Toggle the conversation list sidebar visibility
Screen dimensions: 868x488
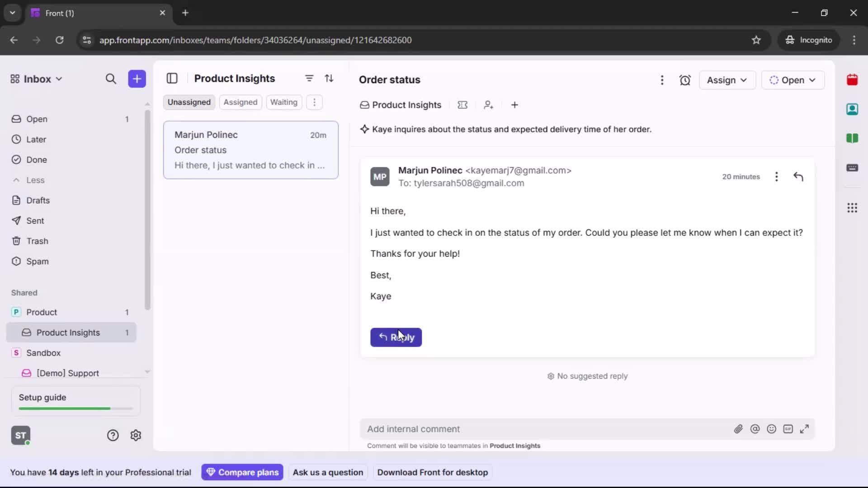click(172, 78)
